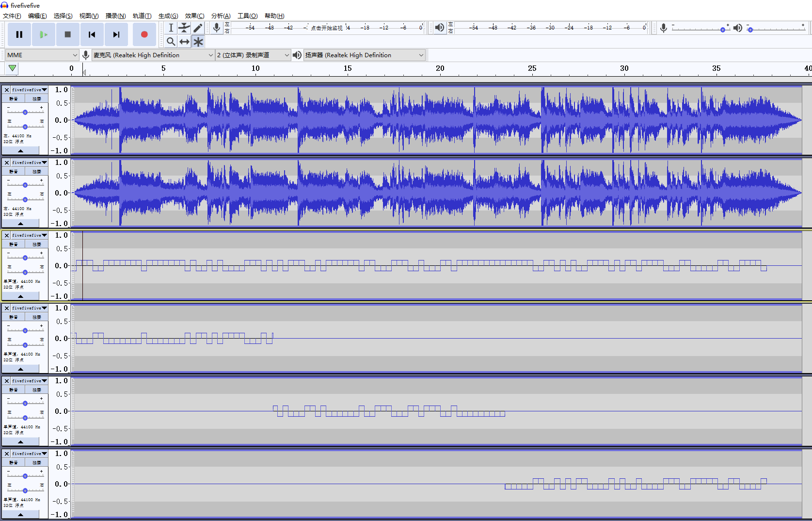Screen dimensions: 812x521
Task: Collapse the fourth track with its up-arrow button
Action: pyautogui.click(x=20, y=369)
